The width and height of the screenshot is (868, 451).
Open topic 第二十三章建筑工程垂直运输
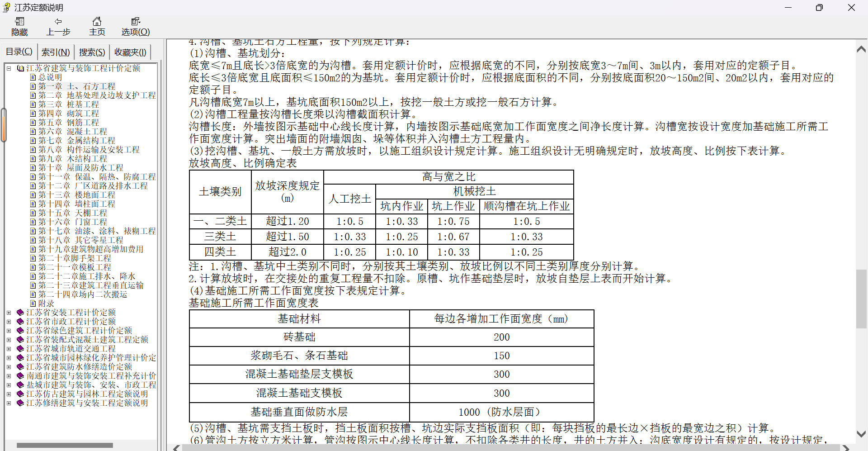click(x=91, y=285)
